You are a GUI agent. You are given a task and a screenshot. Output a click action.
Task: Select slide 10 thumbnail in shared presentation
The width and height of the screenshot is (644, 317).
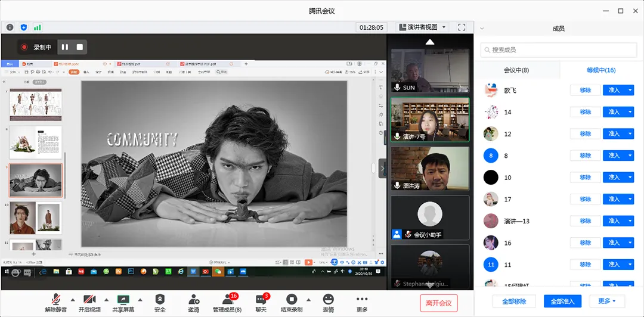tap(36, 218)
